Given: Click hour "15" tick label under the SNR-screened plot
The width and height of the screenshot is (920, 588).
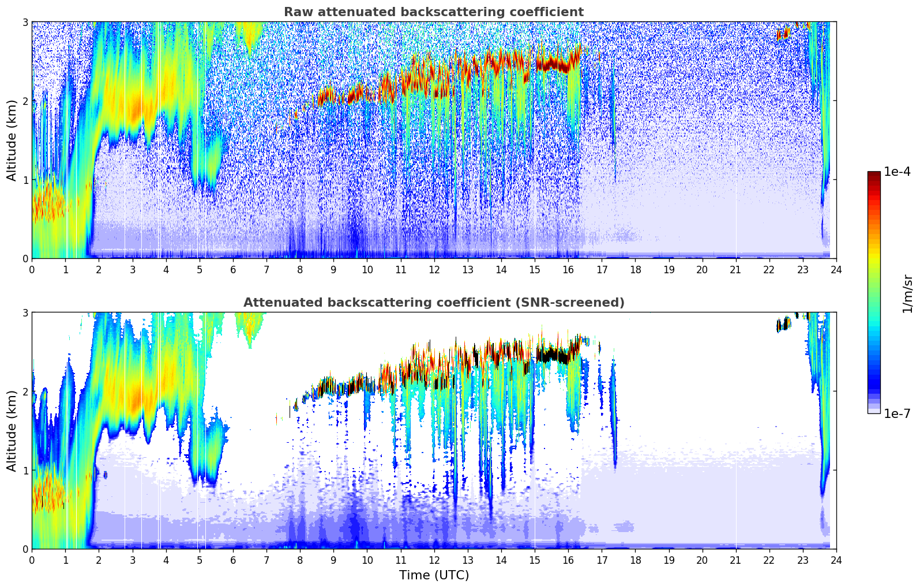Looking at the screenshot, I should click(x=535, y=560).
